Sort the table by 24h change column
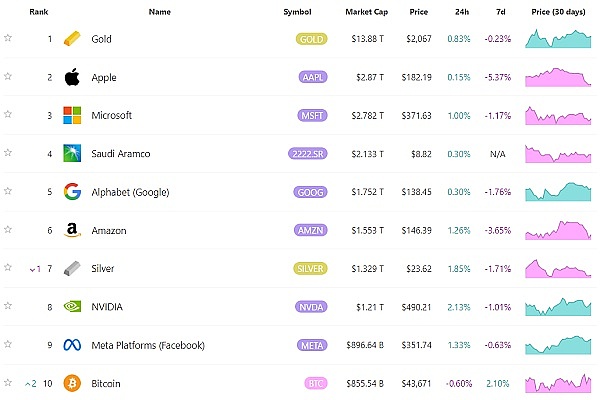This screenshot has width=600, height=400. coord(459,12)
